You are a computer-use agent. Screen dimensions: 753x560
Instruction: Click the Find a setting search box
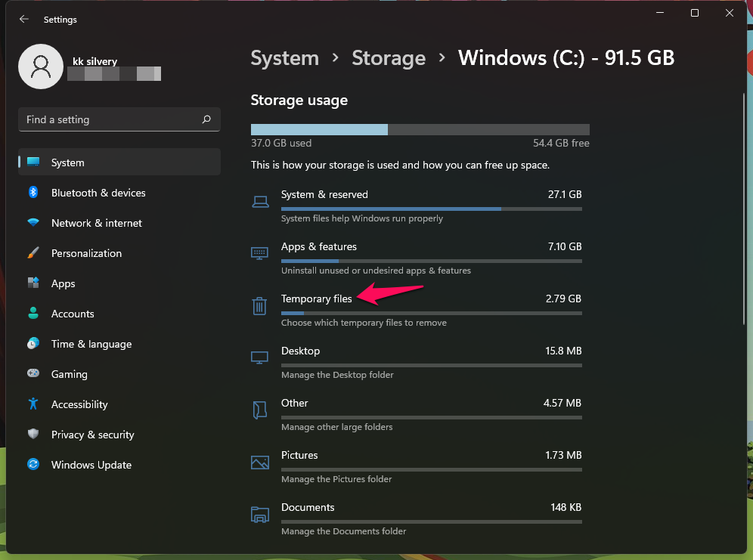(x=119, y=119)
